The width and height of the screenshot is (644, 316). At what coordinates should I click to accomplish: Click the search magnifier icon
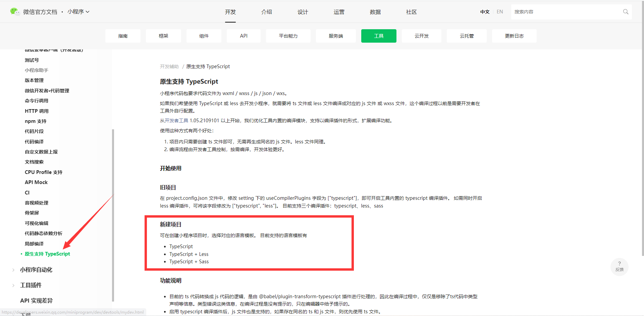pyautogui.click(x=625, y=11)
